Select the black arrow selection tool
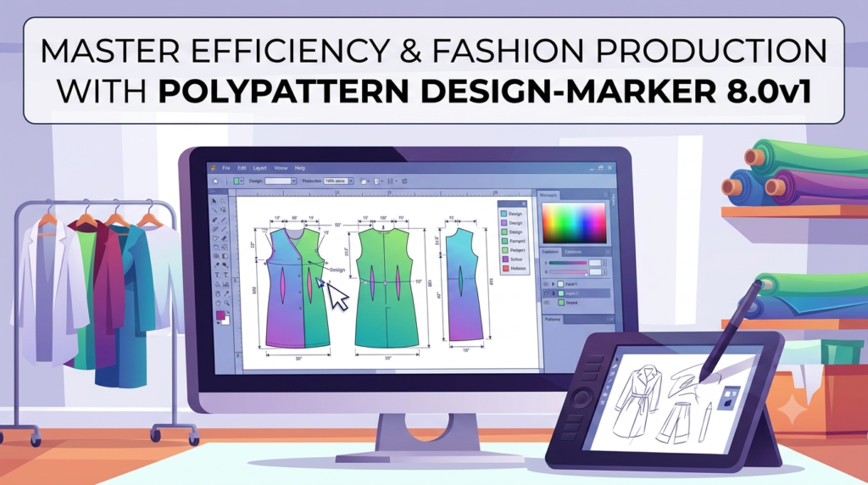Screen dimensions: 868x485 [214, 201]
